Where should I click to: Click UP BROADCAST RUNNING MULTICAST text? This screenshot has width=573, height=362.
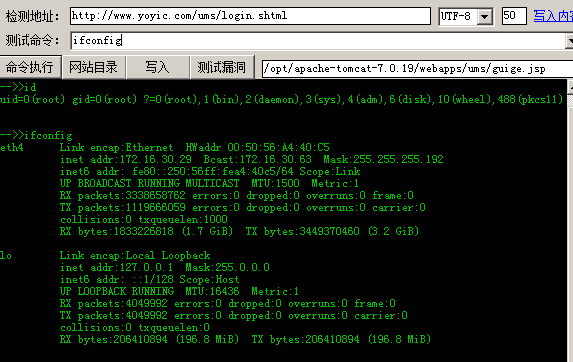(149, 184)
